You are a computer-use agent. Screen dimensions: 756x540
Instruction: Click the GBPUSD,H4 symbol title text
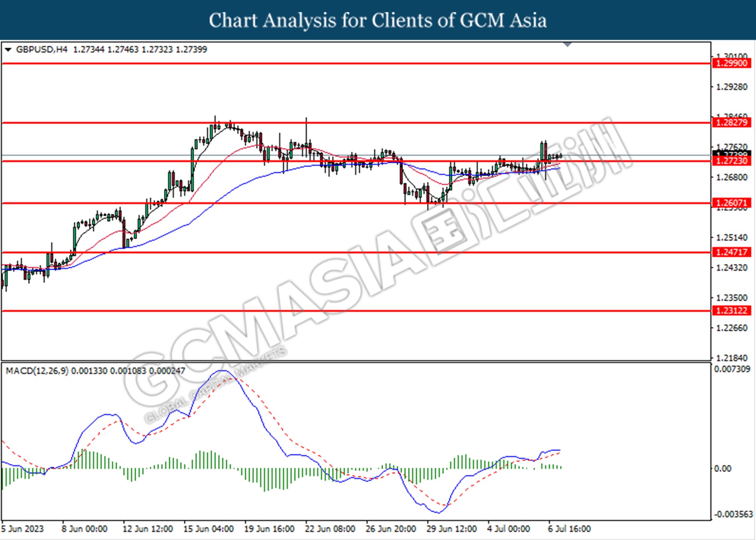point(42,50)
